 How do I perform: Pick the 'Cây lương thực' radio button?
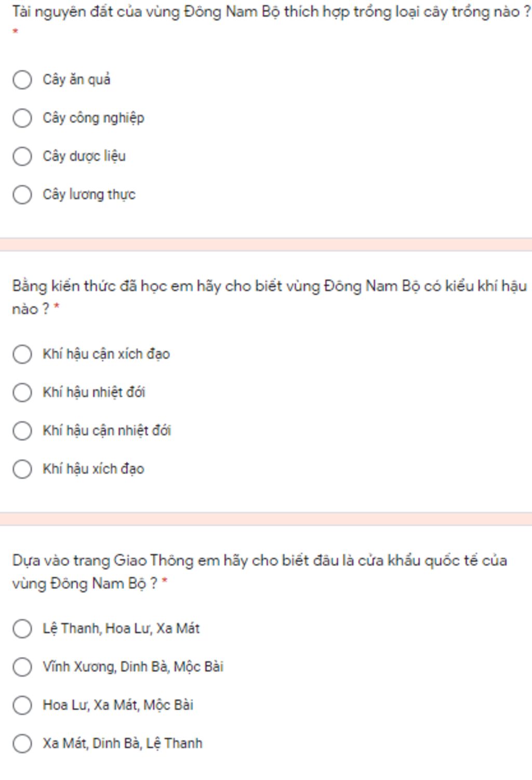[x=22, y=194]
